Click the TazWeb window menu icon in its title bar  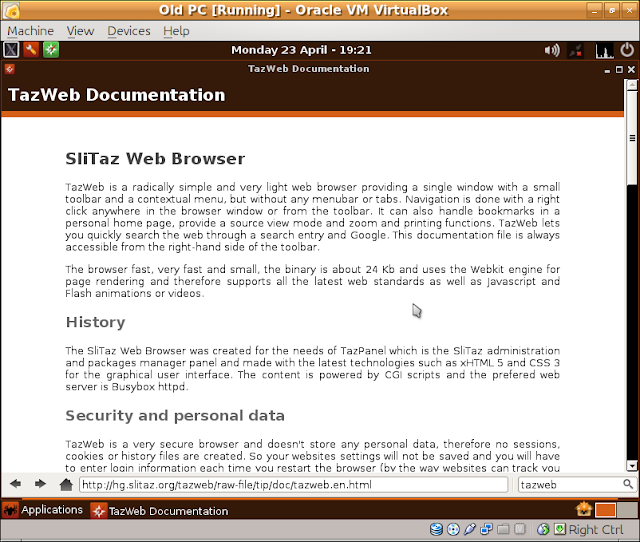tap(10, 69)
